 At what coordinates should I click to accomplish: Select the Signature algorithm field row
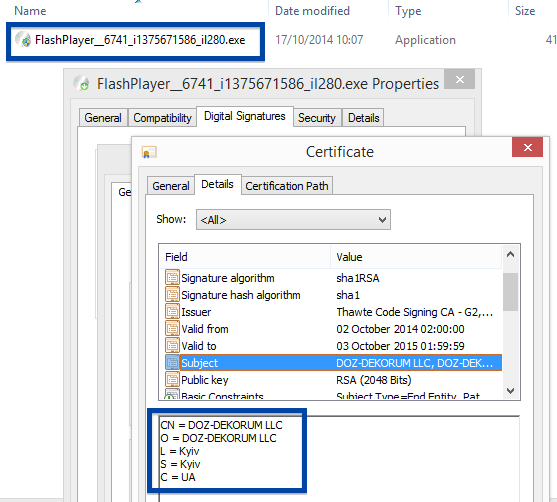[333, 278]
